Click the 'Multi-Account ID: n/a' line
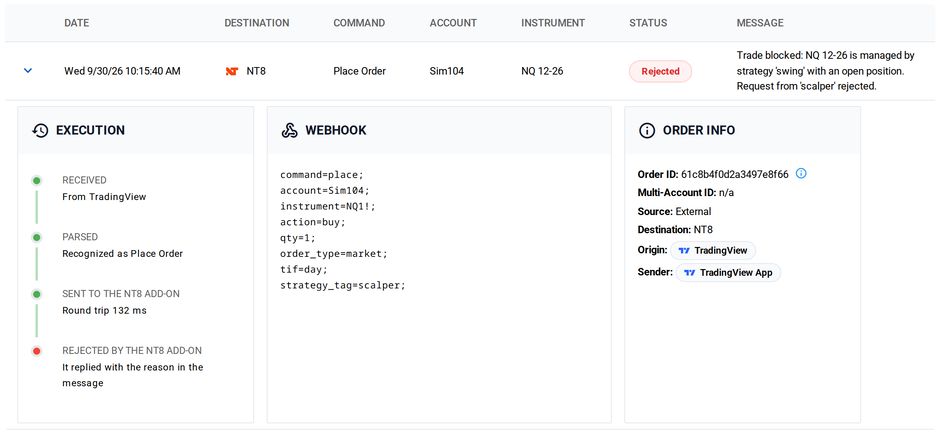This screenshot has height=434, width=940. tap(686, 193)
